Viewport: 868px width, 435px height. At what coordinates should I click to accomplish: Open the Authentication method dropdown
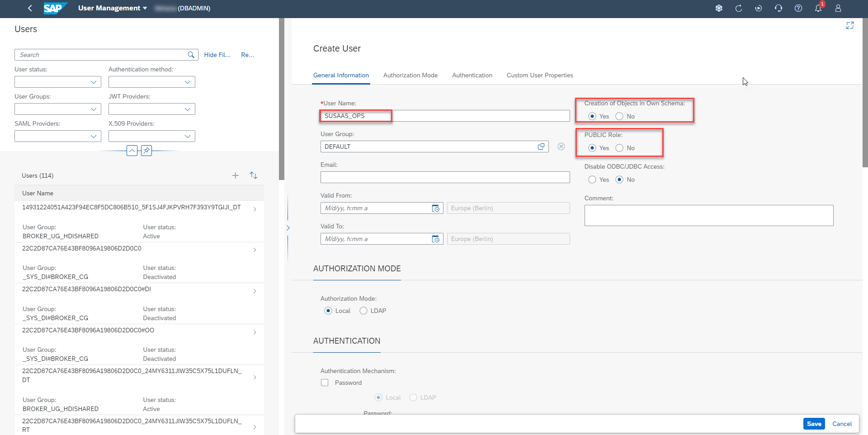(x=152, y=82)
